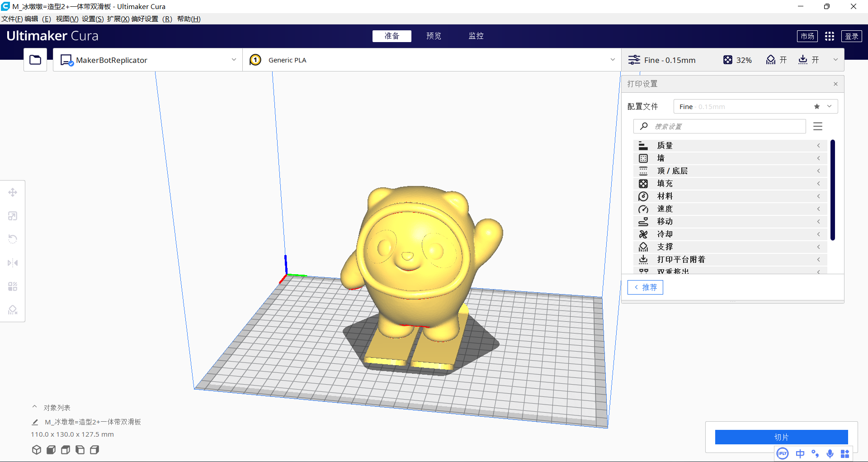Expand the 移动 settings category
Image resolution: width=868 pixels, height=462 pixels.
click(x=731, y=221)
